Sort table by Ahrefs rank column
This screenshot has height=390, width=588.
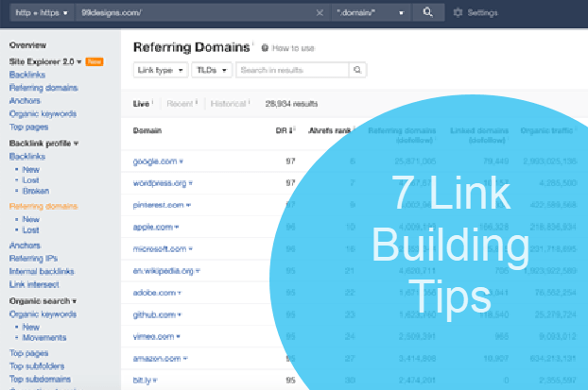pos(329,130)
